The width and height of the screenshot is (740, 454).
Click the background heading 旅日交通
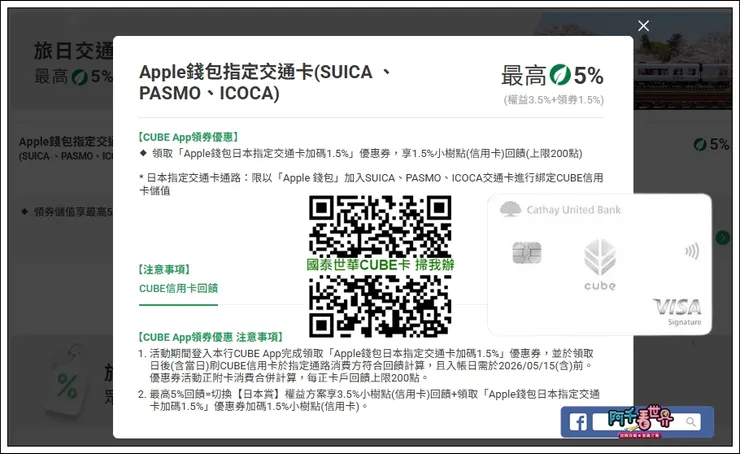pyautogui.click(x=73, y=51)
